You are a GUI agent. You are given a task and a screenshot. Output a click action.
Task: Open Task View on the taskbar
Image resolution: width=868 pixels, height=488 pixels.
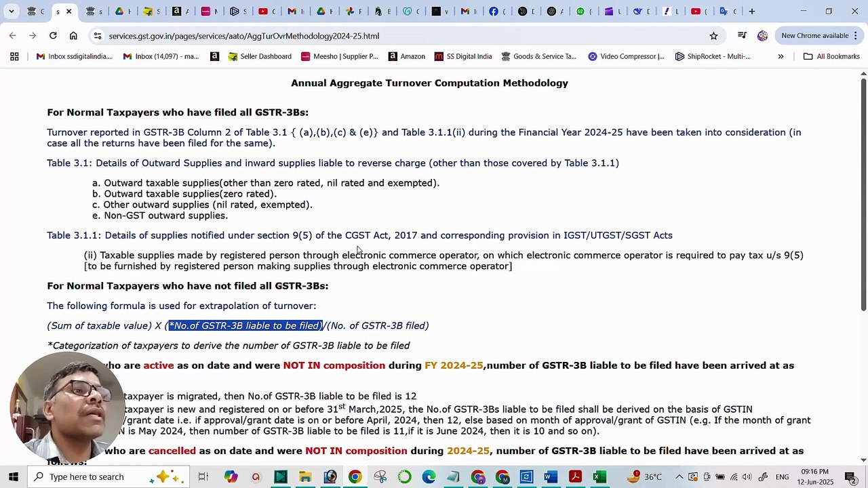click(203, 476)
